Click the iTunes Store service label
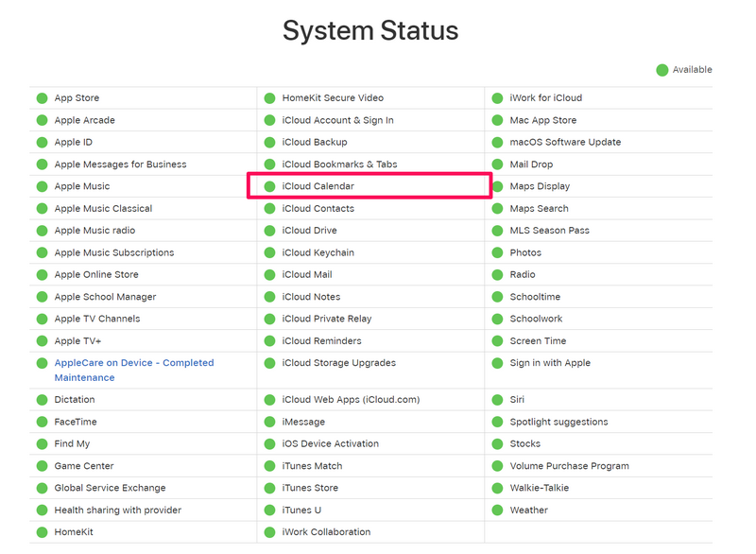The height and width of the screenshot is (554, 756). (x=309, y=488)
